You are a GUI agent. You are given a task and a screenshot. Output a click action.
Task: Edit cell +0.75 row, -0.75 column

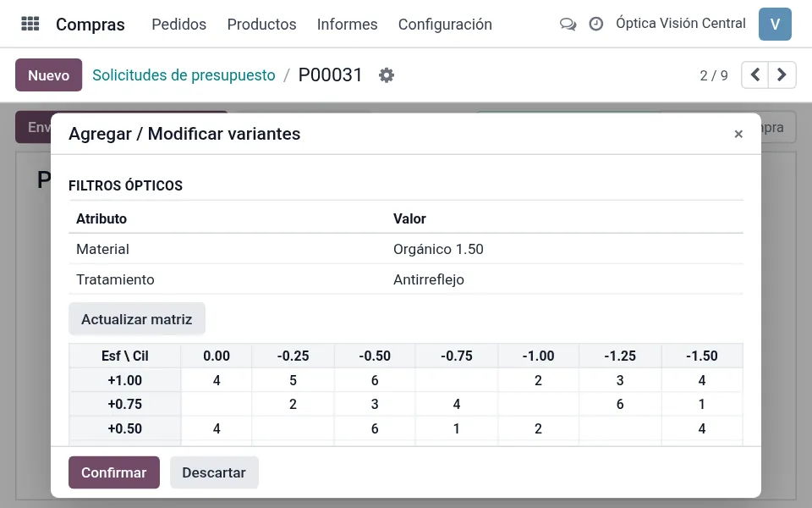pyautogui.click(x=457, y=405)
